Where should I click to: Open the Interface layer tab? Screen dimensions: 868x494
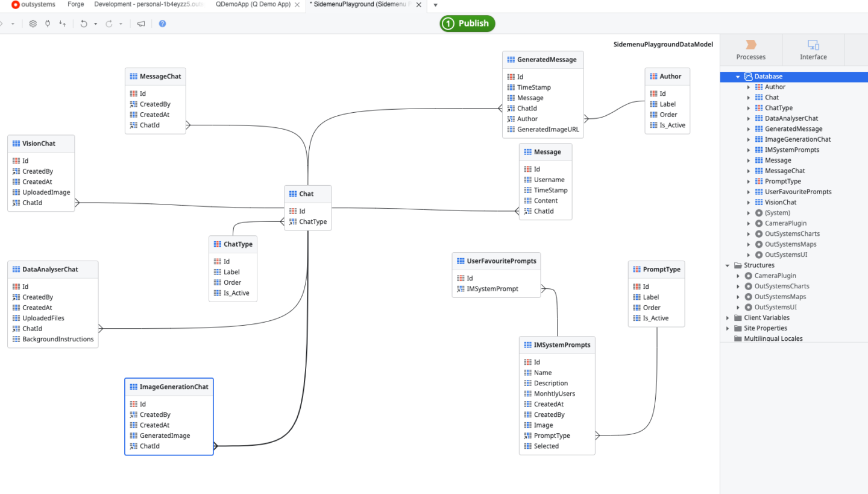point(813,49)
